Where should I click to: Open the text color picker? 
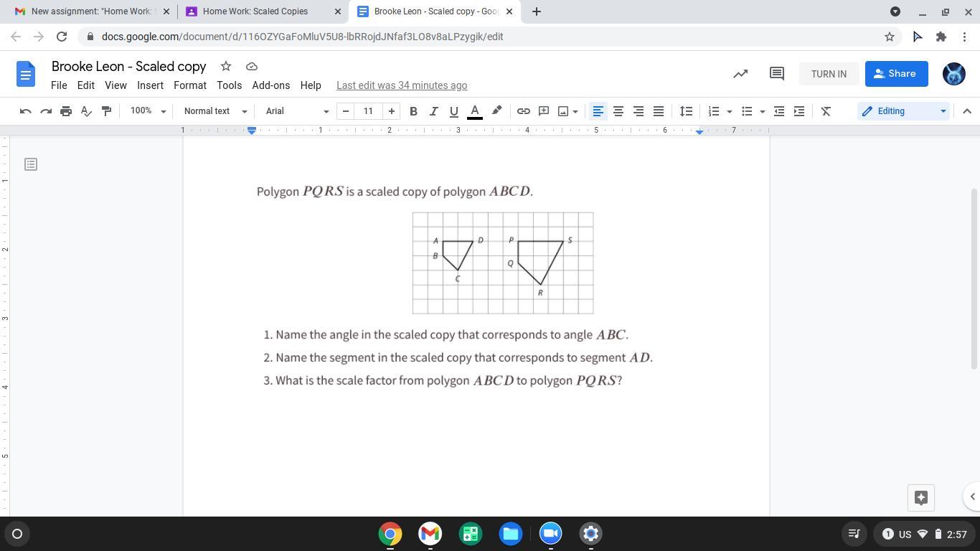click(474, 111)
